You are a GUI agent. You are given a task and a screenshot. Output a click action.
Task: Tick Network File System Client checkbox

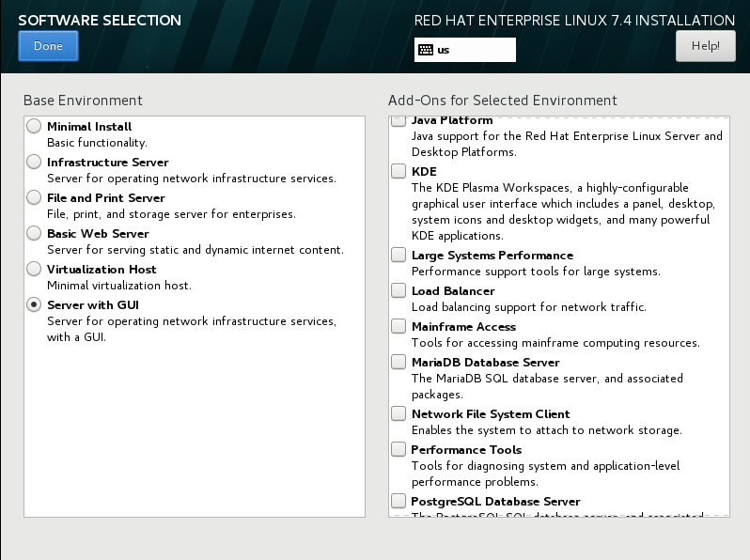pos(398,413)
